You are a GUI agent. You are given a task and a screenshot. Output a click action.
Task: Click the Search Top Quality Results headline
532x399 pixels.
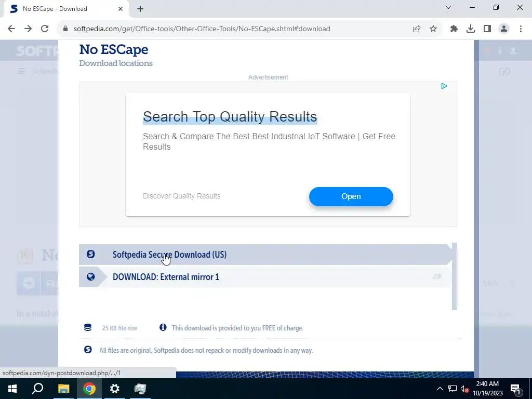click(x=230, y=117)
